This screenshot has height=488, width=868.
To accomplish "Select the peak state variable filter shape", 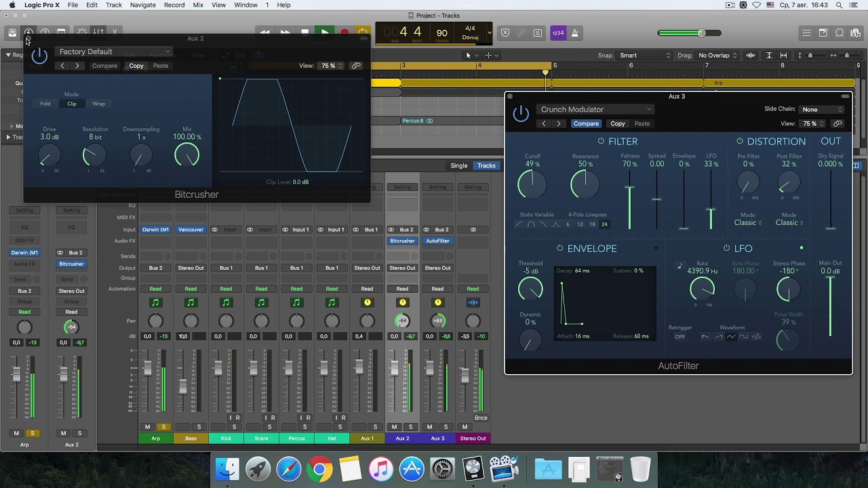I will tap(555, 224).
